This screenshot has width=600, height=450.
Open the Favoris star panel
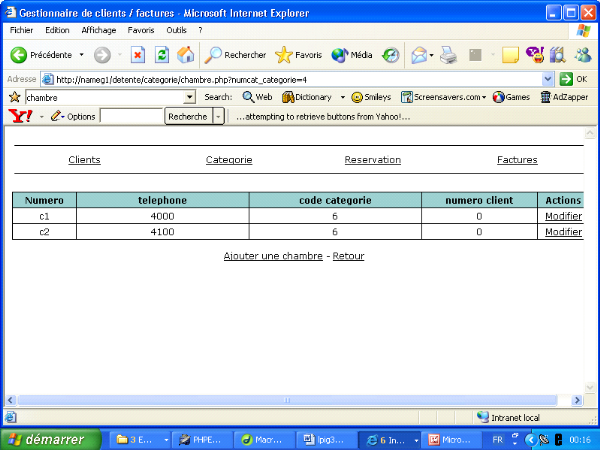pos(299,55)
